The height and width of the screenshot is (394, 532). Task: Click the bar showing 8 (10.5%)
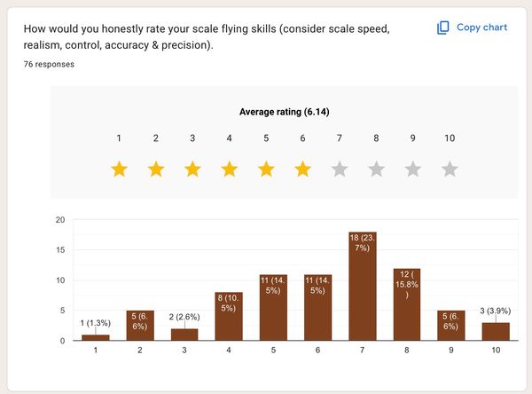pyautogui.click(x=229, y=316)
